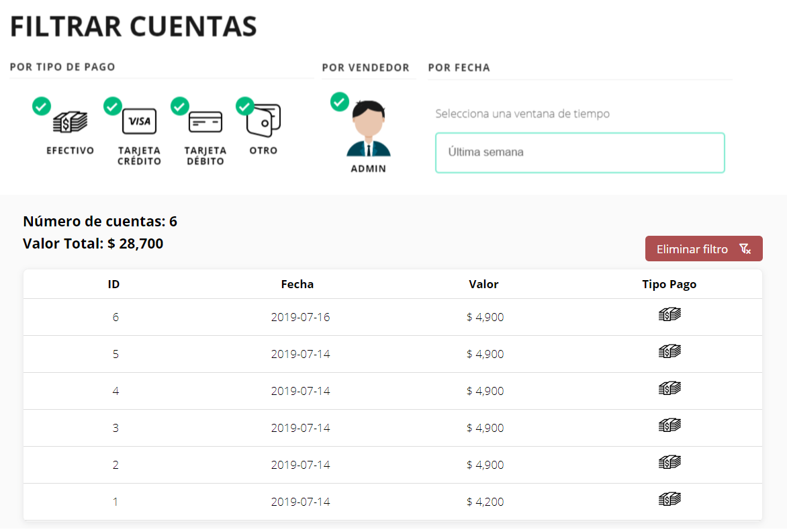Click ID cell 3 in the table
Screen dimensions: 787x532
pos(115,428)
